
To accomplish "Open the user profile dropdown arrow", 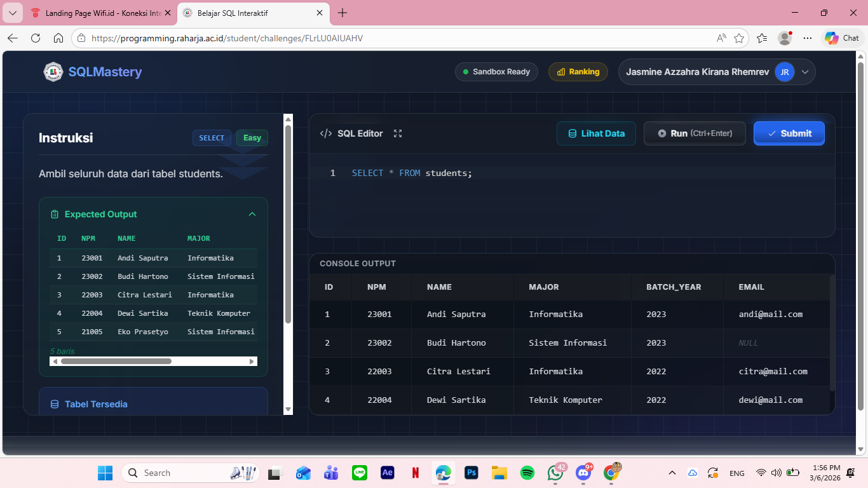I will tap(805, 72).
